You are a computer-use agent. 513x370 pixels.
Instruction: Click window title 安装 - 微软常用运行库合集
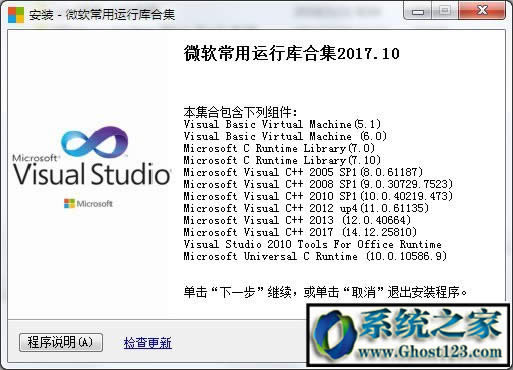[102, 15]
